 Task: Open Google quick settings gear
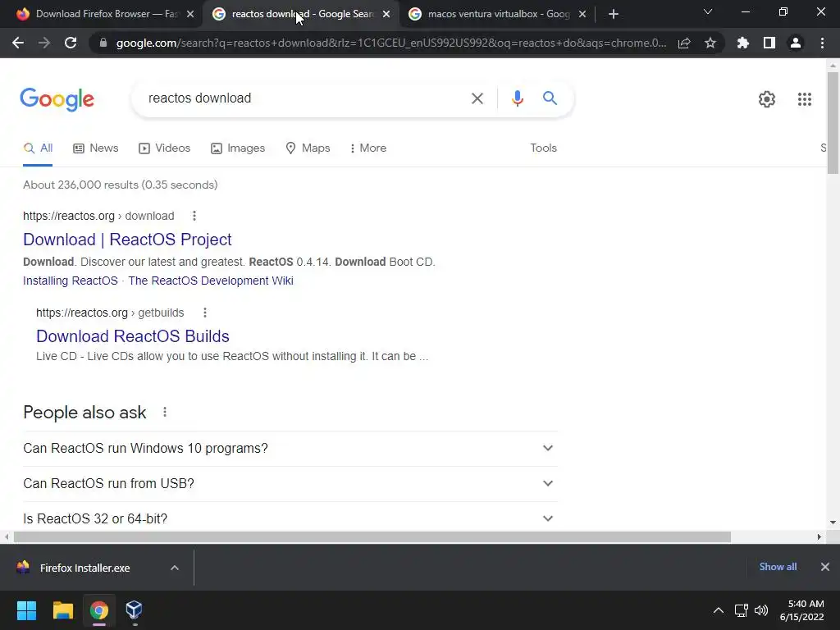click(767, 99)
